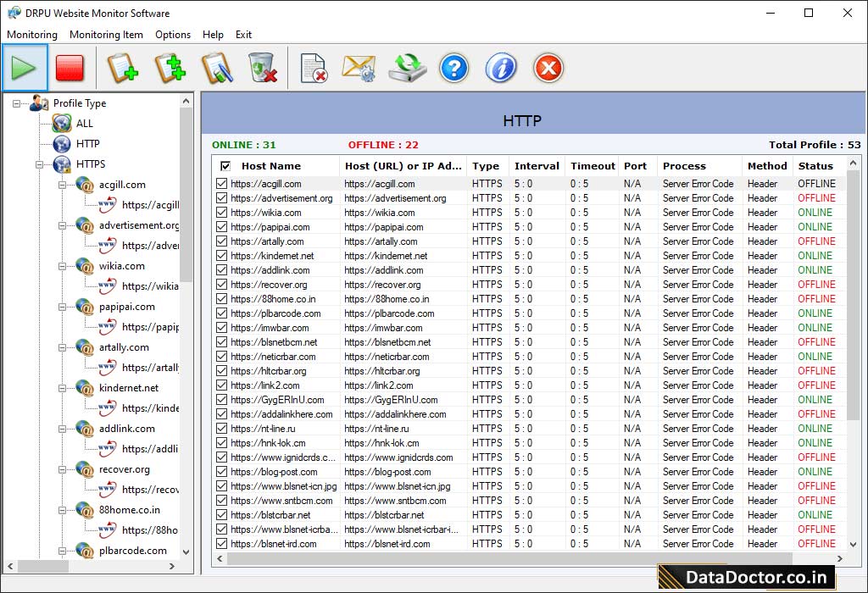
Task: Collapse the addlink.com tree node
Action: pos(62,429)
